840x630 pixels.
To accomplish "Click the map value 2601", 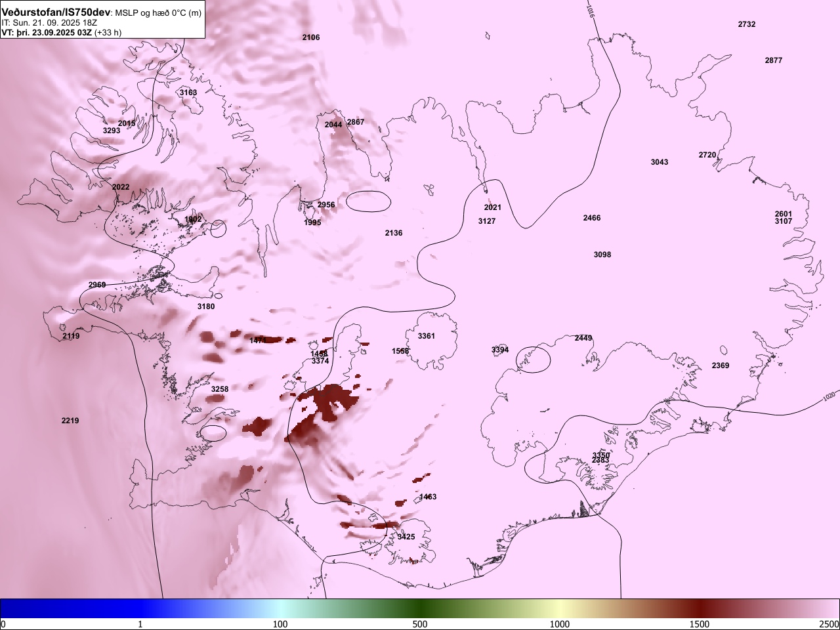I will 784,214.
